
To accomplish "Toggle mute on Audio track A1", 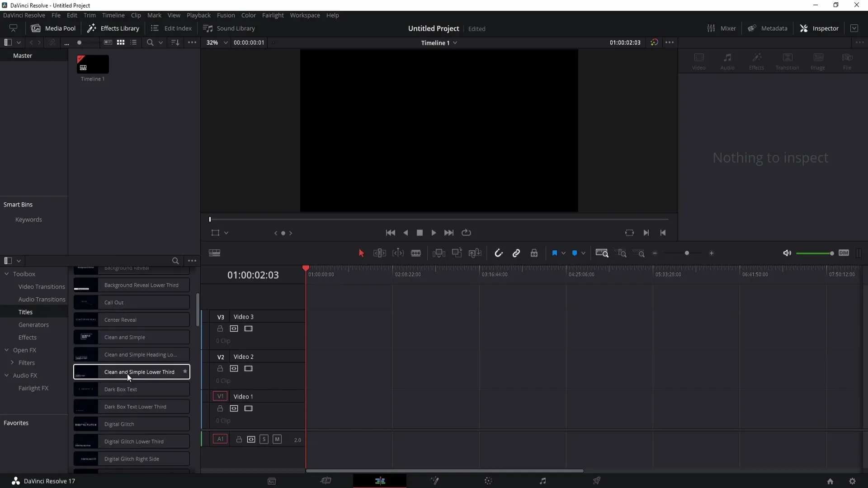I will coord(276,439).
